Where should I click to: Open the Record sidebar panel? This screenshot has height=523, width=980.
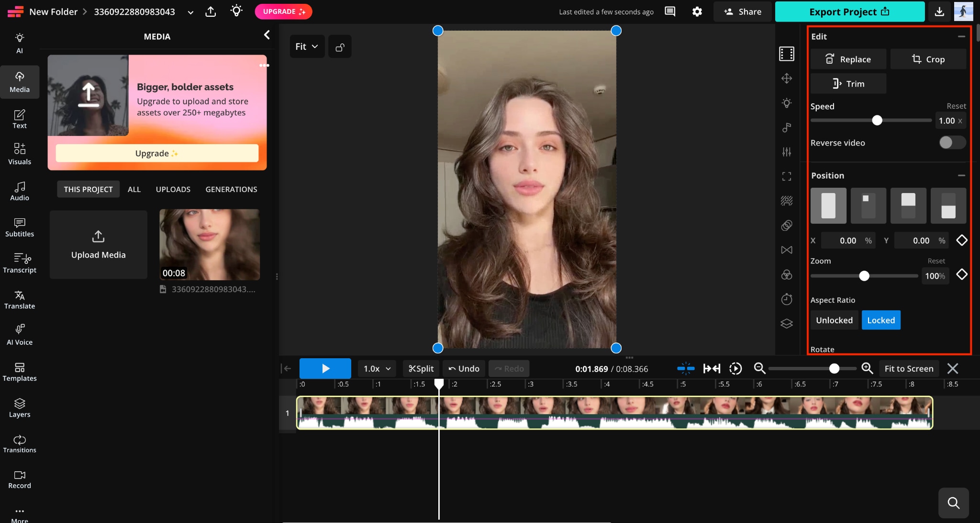point(20,479)
